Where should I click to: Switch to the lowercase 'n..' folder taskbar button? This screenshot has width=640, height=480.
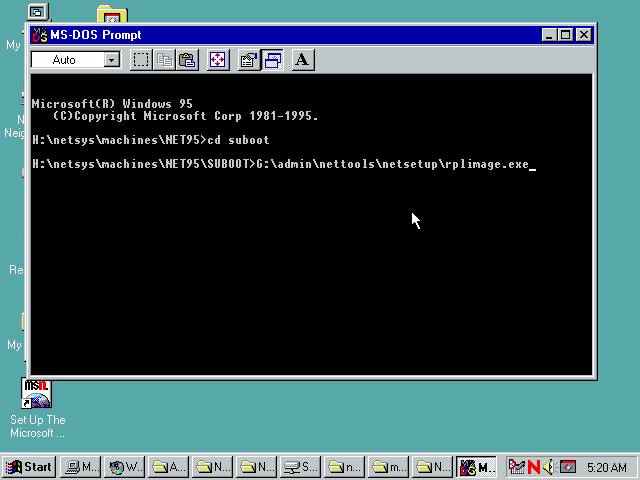344,467
